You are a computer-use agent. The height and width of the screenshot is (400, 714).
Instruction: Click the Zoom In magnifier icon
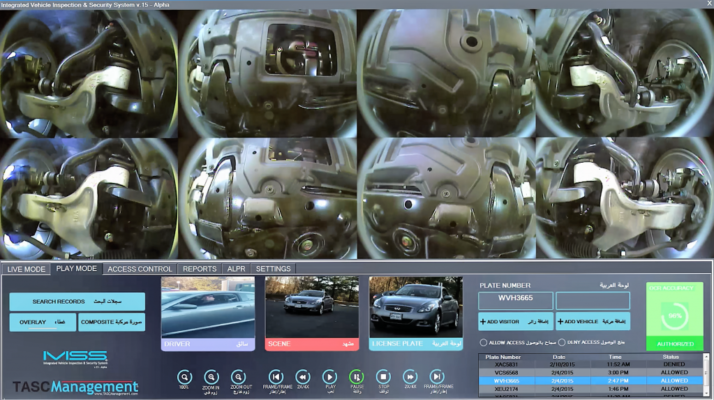point(211,377)
